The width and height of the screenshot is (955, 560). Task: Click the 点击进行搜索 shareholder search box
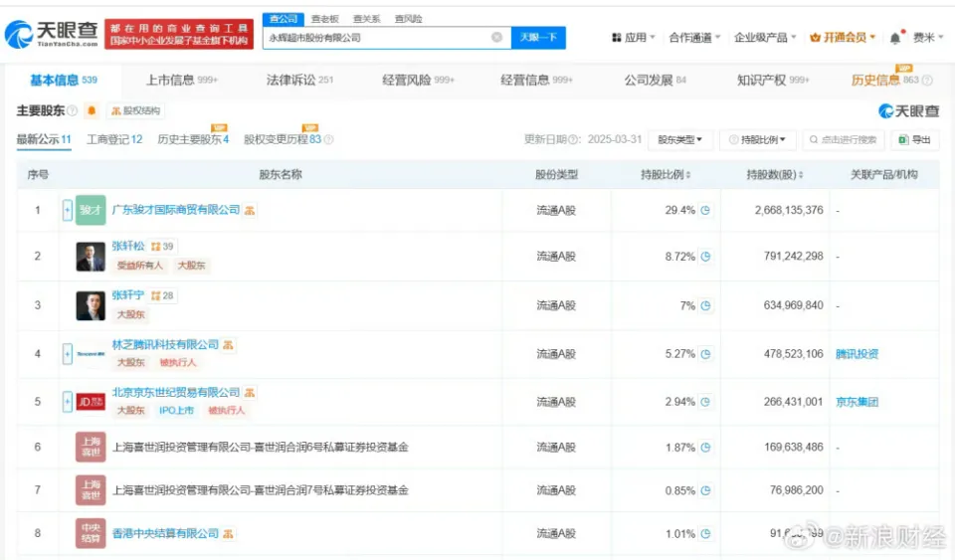[843, 139]
